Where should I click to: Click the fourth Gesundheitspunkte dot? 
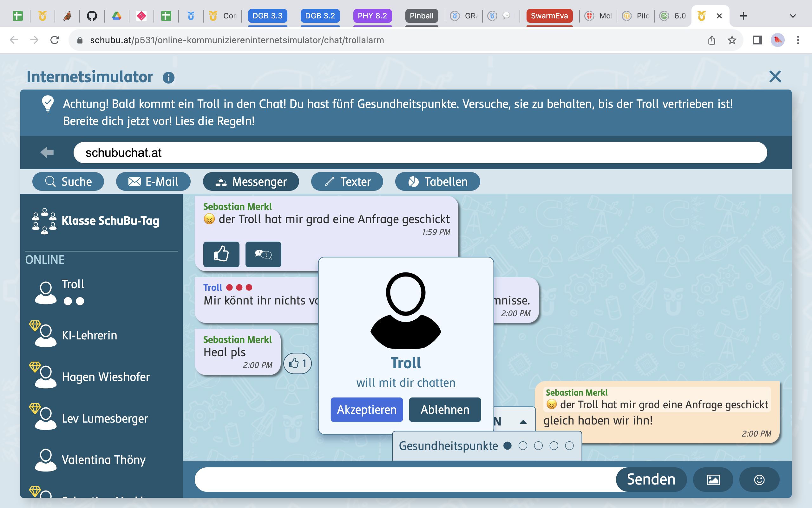coord(554,446)
